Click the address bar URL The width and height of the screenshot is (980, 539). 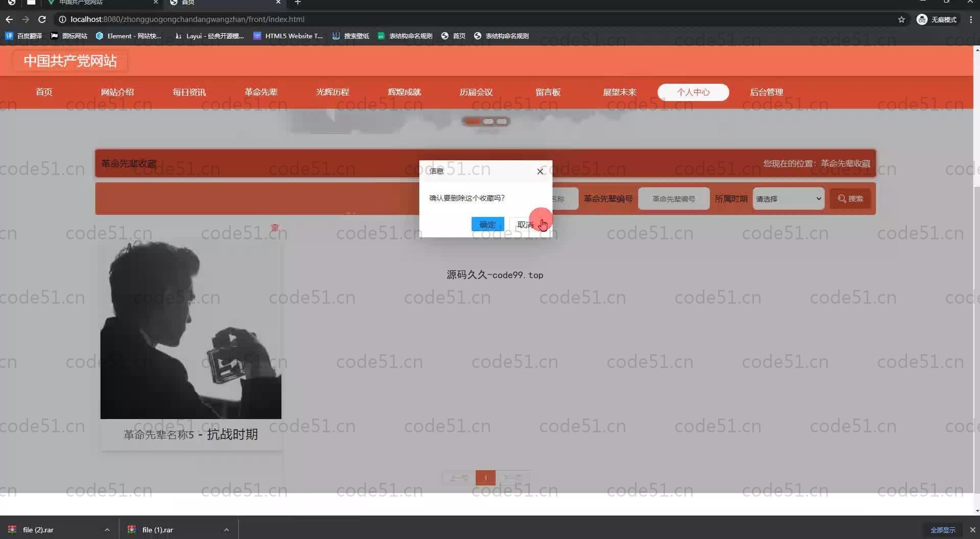tap(187, 19)
